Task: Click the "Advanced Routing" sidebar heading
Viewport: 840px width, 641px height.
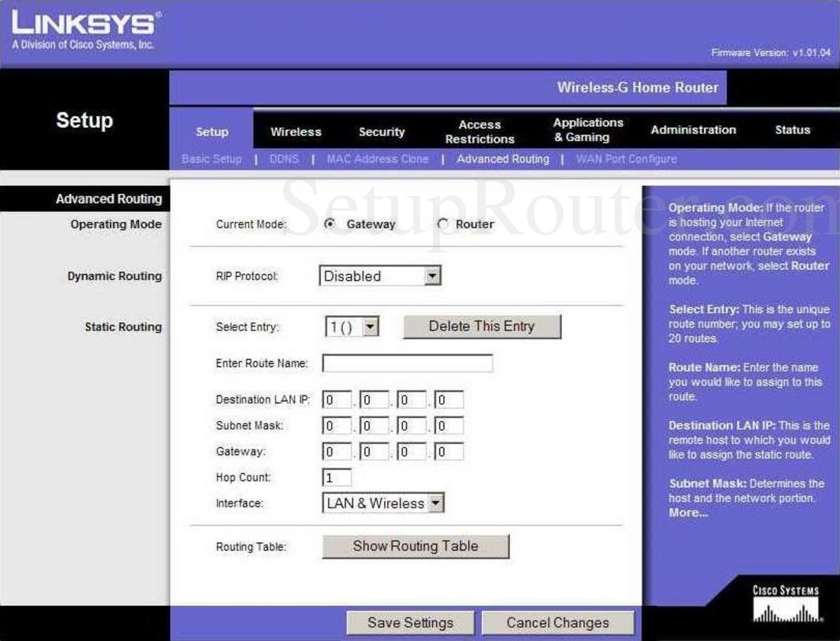Action: [108, 198]
